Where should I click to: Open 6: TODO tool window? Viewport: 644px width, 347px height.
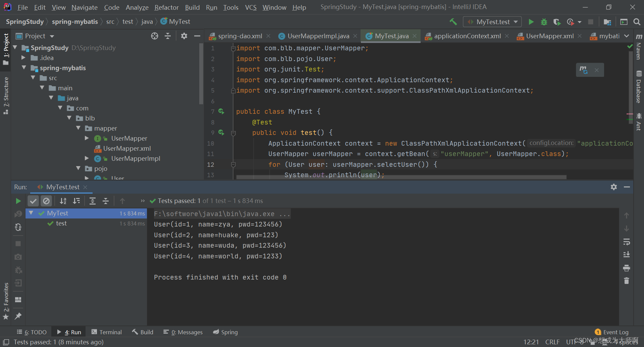[32, 332]
